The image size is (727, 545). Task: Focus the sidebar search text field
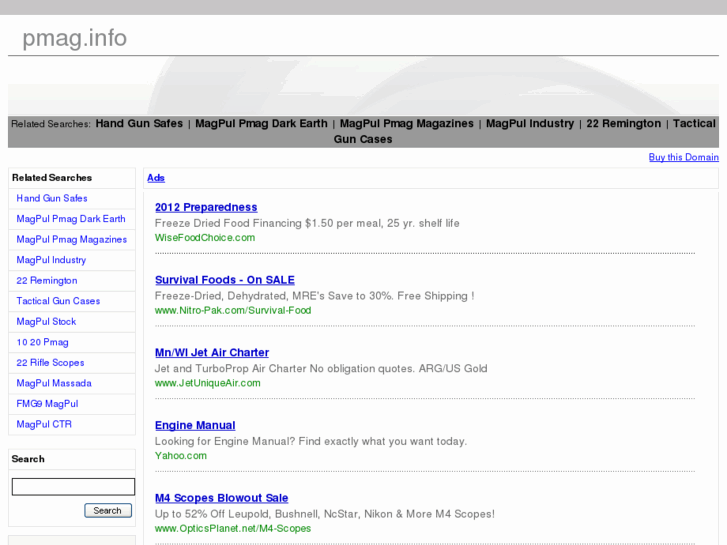click(73, 487)
